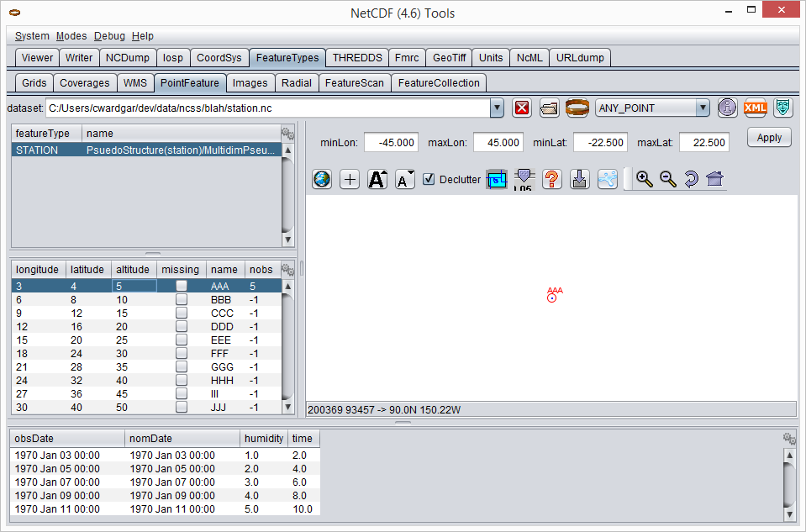Click the home view reset icon
The height and width of the screenshot is (532, 806).
pos(715,179)
